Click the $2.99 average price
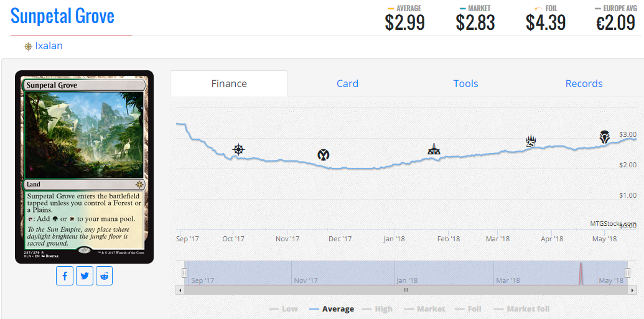Screen dimensions: 644x319 (x=404, y=22)
